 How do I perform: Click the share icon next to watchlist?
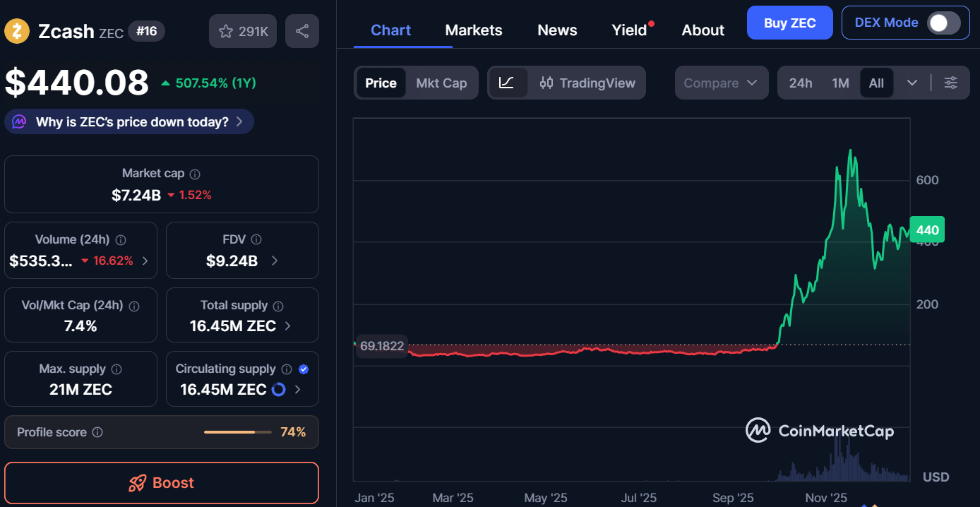[x=301, y=31]
